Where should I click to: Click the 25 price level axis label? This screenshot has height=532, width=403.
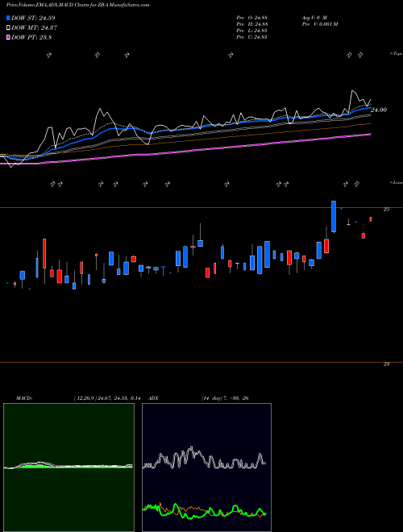[386, 210]
